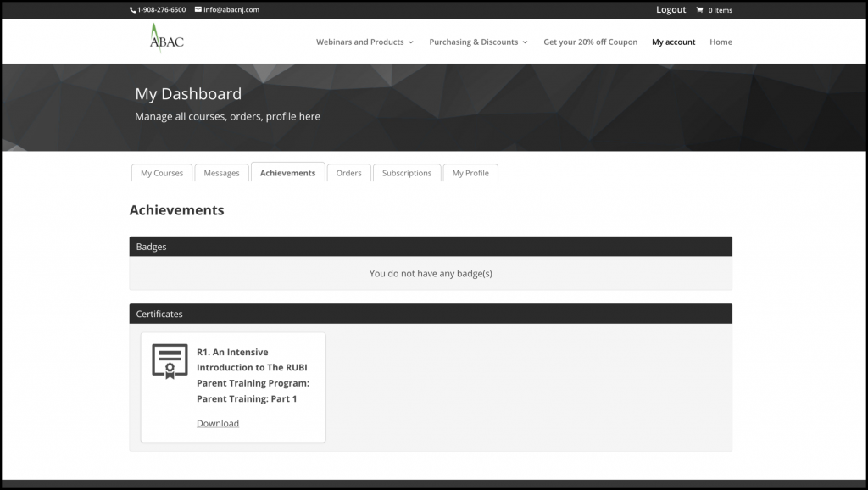This screenshot has width=868, height=490.
Task: Click the envelope email icon
Action: 198,10
